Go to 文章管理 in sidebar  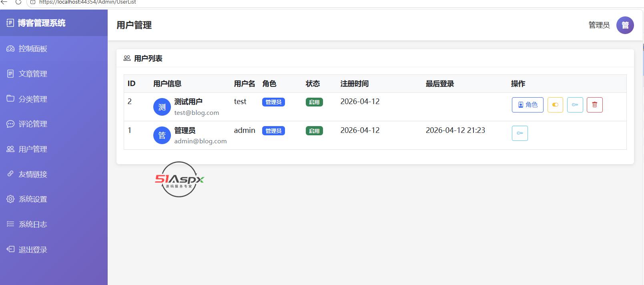tap(54, 74)
